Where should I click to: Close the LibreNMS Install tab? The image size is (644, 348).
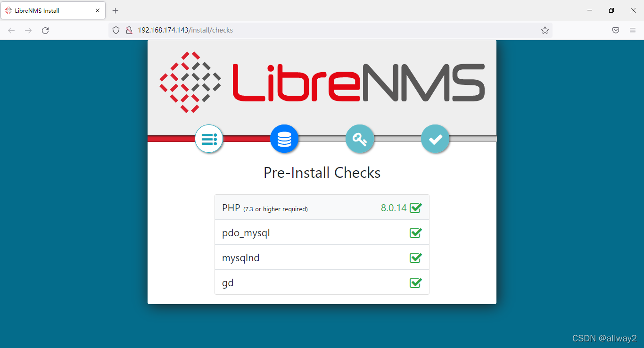[x=98, y=10]
